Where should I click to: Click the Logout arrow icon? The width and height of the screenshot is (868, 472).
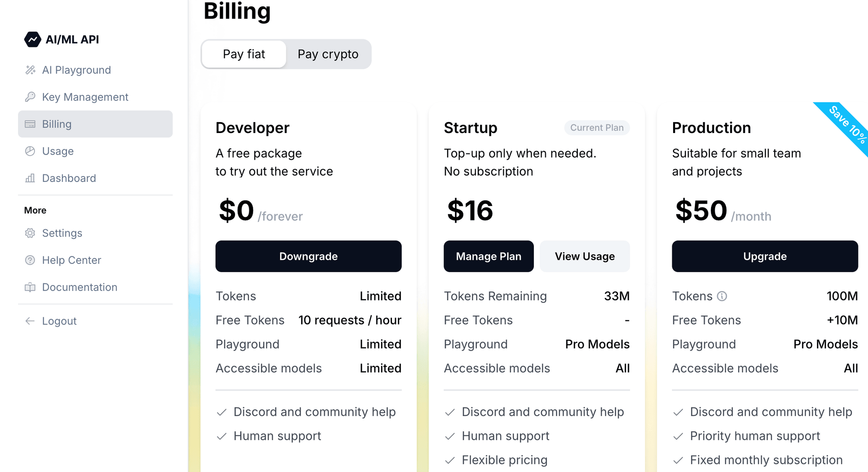(30, 321)
